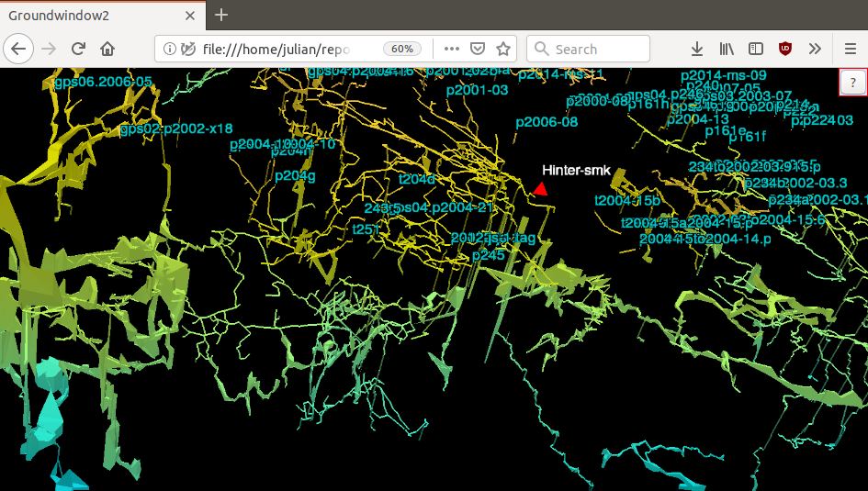This screenshot has width=868, height=491.
Task: Toggle the sidebar view icon
Action: click(756, 49)
